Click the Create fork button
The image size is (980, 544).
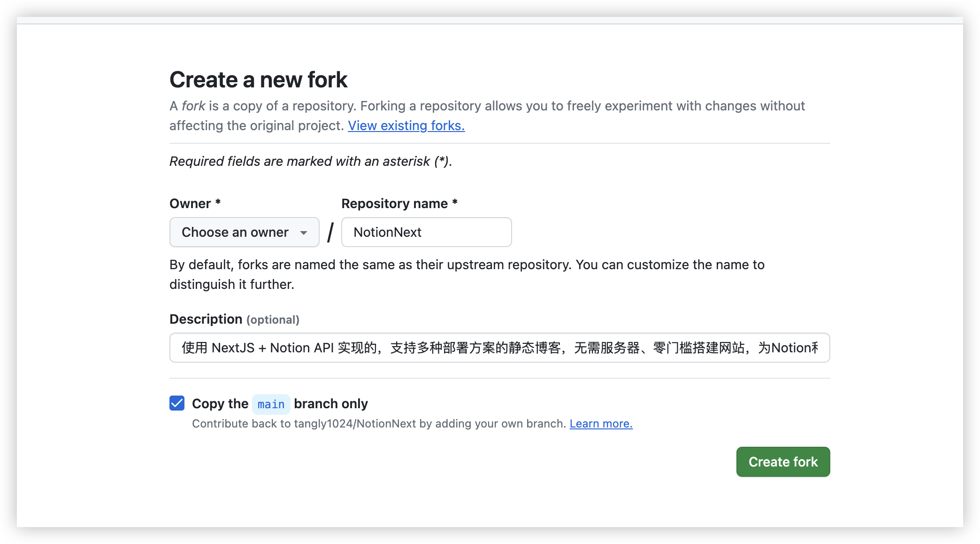pos(783,462)
